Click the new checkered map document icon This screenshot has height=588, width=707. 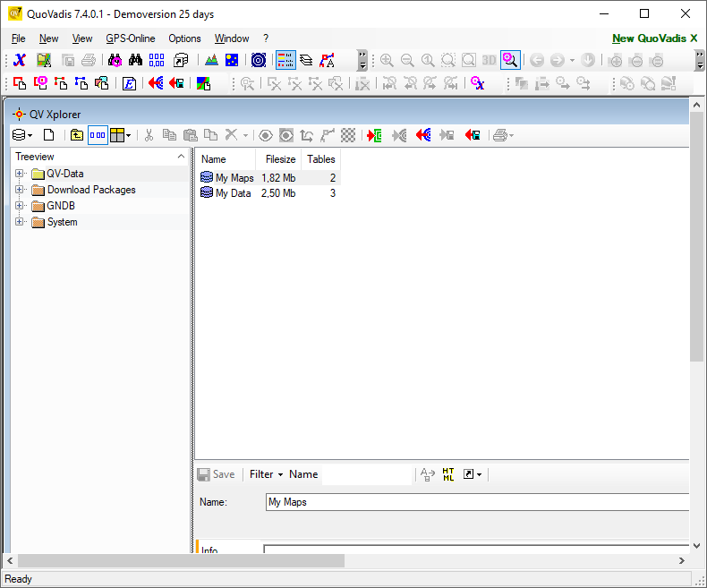click(x=102, y=83)
